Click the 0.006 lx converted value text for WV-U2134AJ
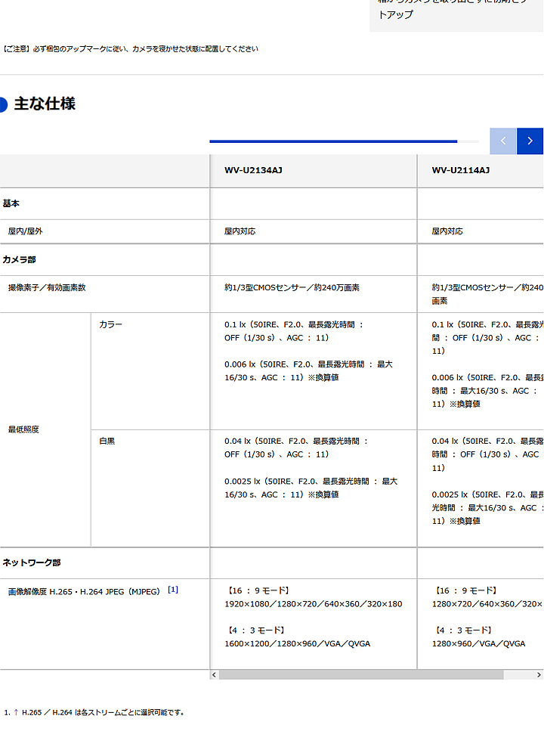This screenshot has height=756, width=544. tap(308, 370)
